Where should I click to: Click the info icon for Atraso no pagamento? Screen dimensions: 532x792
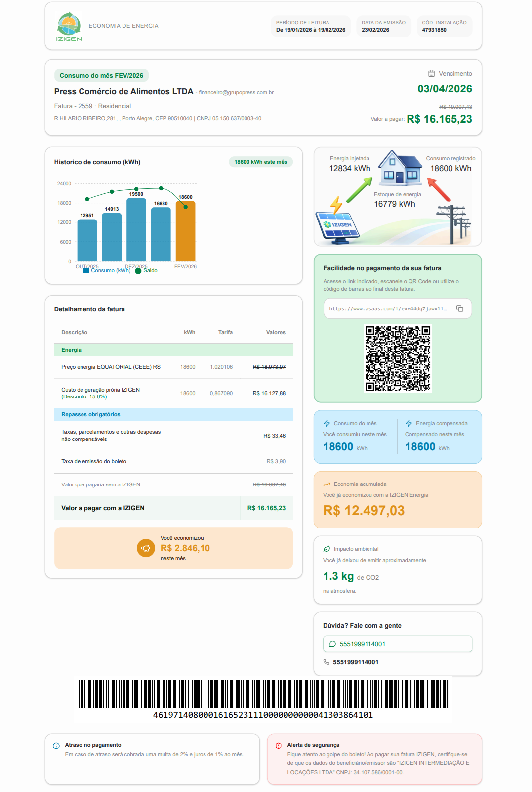click(56, 746)
